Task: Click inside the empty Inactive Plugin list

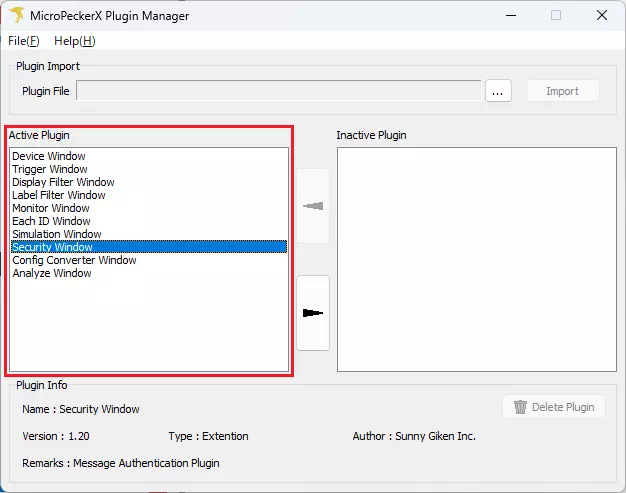Action: point(477,259)
